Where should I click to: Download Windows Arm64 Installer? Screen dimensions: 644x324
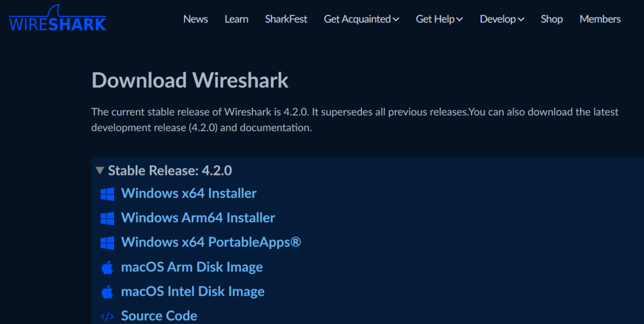[x=198, y=218]
